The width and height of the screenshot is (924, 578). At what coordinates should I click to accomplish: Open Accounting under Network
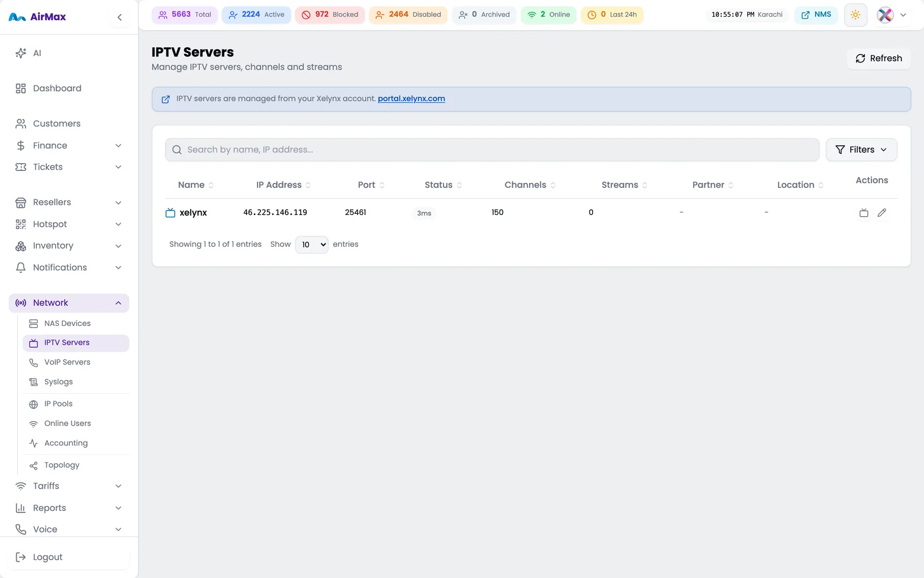[x=76, y=443]
